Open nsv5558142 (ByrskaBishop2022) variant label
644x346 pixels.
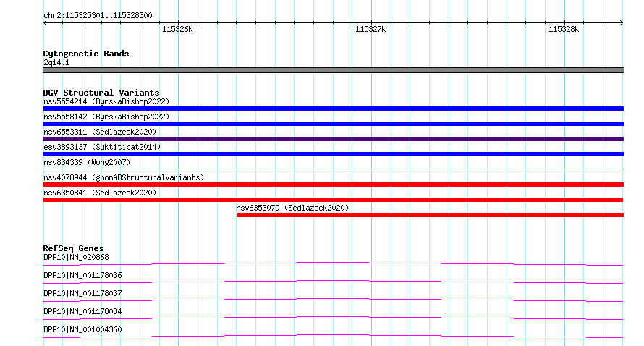tap(106, 117)
